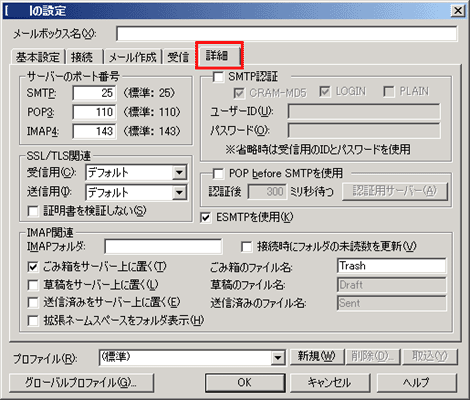Check 証明書を検証しない option

tap(33, 211)
